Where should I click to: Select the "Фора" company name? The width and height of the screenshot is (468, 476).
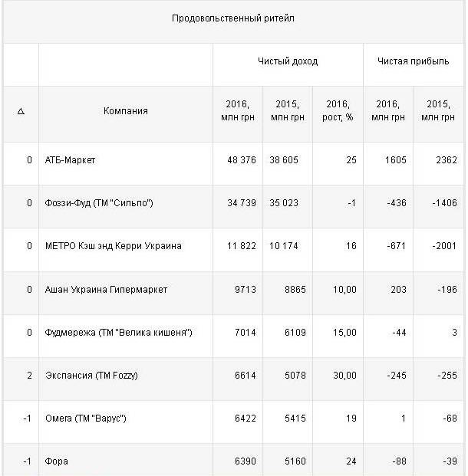pyautogui.click(x=56, y=461)
